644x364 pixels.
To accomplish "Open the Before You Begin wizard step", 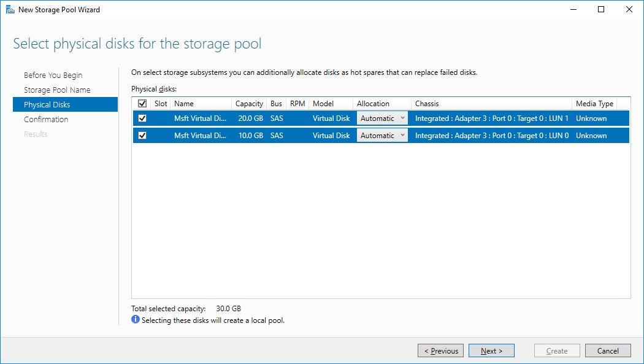I will [x=55, y=75].
